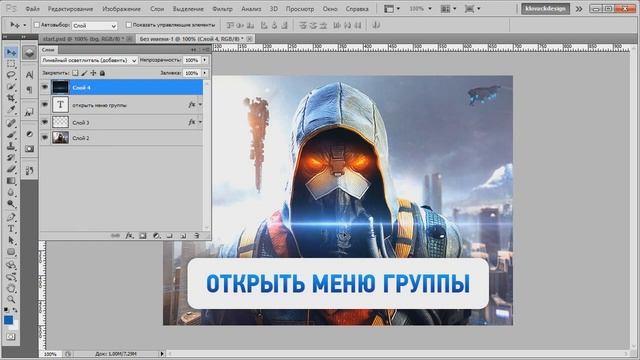Open the Character panel icon
The width and height of the screenshot is (640, 360).
29,75
